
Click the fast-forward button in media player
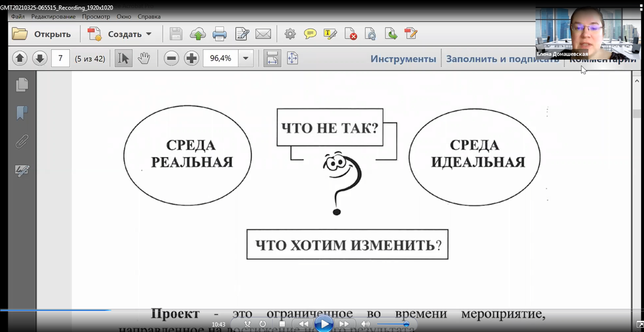point(344,324)
